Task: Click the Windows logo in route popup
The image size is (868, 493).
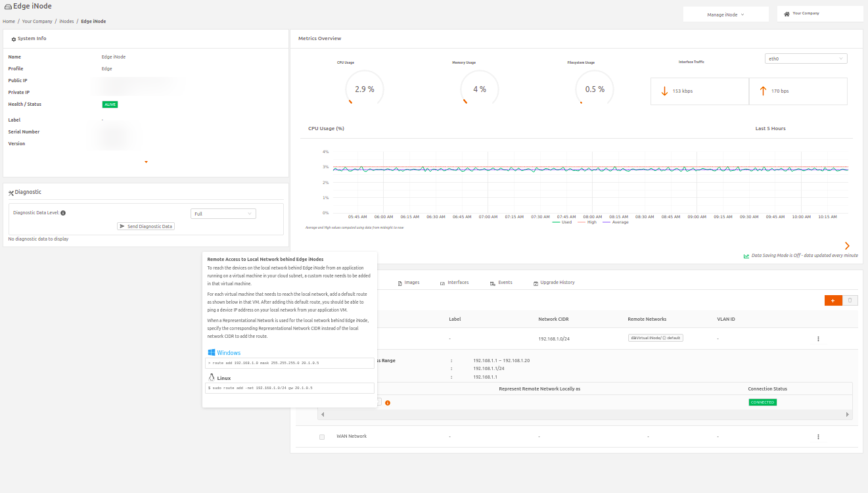Action: click(x=212, y=353)
